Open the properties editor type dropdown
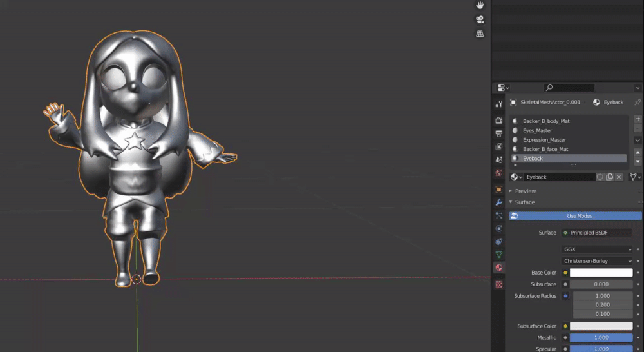Image resolution: width=644 pixels, height=352 pixels. click(x=503, y=88)
